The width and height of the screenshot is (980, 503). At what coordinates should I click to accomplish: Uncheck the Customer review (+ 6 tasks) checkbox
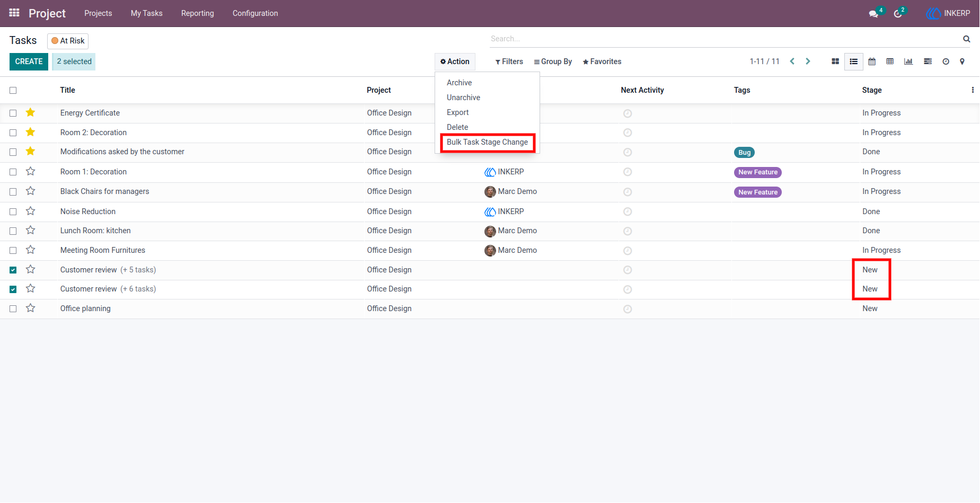13,289
